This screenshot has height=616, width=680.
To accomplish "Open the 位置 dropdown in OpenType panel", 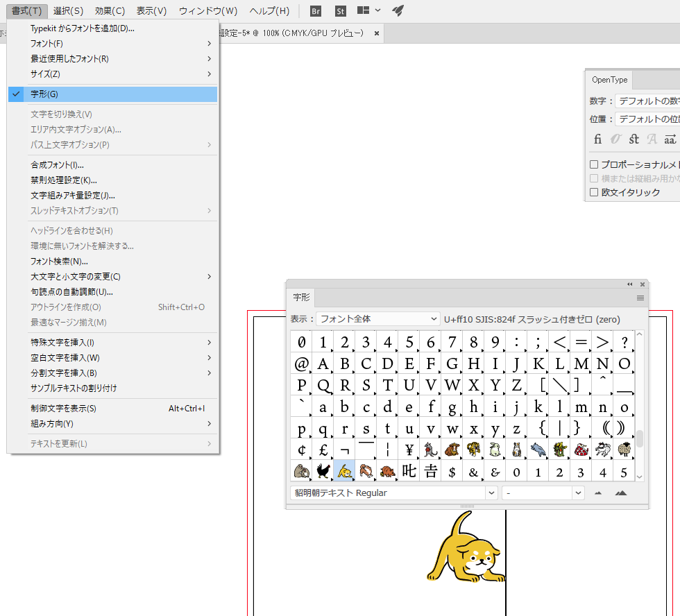I will (x=647, y=119).
